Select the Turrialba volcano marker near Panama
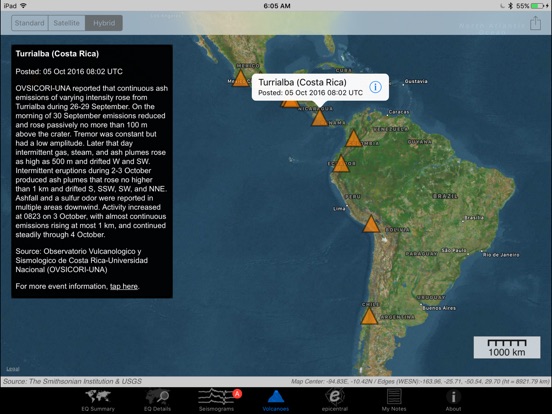This screenshot has height=414, width=552. pos(320,118)
